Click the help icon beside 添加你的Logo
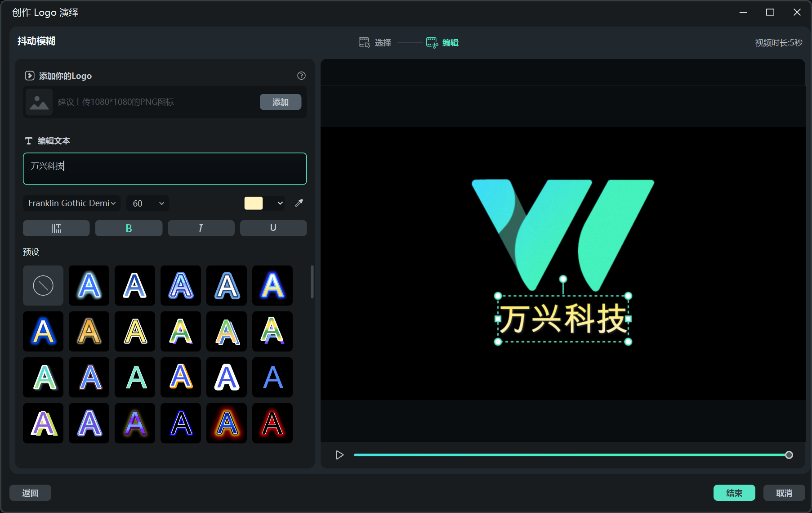 pos(301,76)
